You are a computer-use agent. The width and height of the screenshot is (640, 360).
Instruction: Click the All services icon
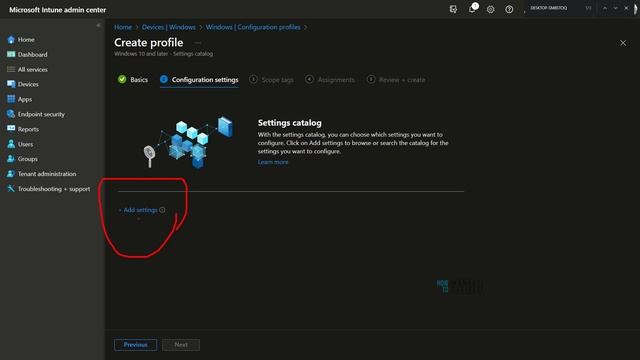click(11, 69)
